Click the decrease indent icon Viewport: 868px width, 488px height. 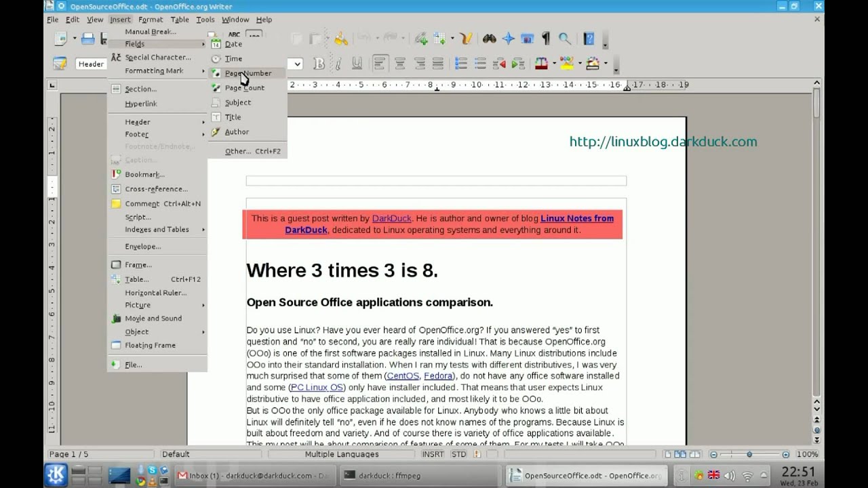[499, 64]
